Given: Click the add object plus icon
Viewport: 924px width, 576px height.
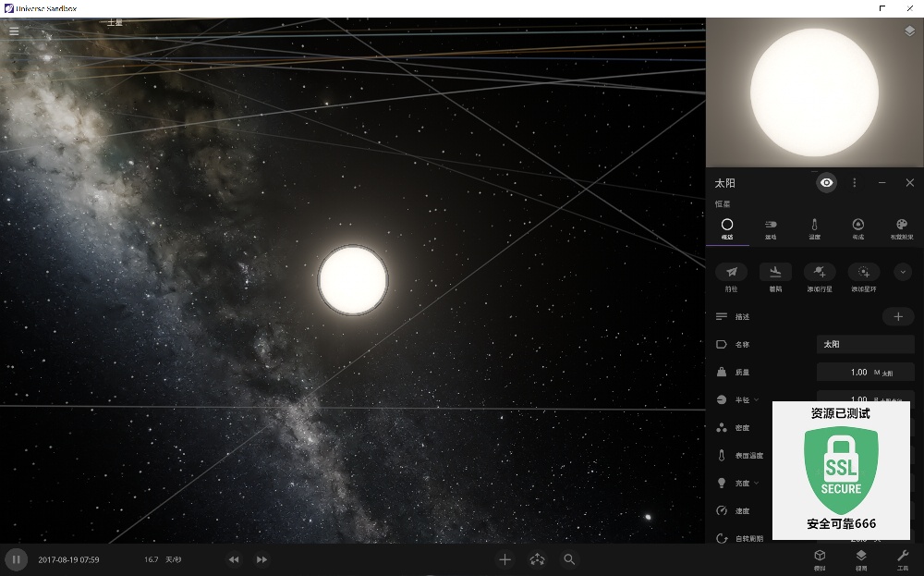Looking at the screenshot, I should pyautogui.click(x=505, y=559).
